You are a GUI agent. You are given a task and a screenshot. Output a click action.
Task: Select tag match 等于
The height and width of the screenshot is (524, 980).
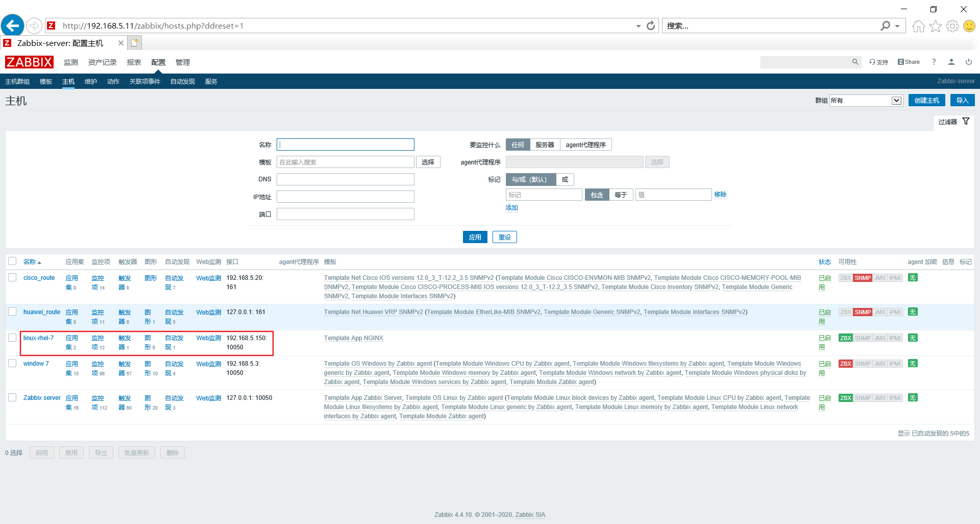(621, 195)
